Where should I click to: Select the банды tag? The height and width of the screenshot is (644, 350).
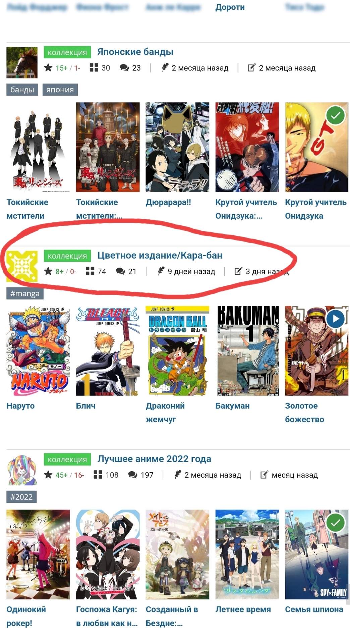(22, 90)
